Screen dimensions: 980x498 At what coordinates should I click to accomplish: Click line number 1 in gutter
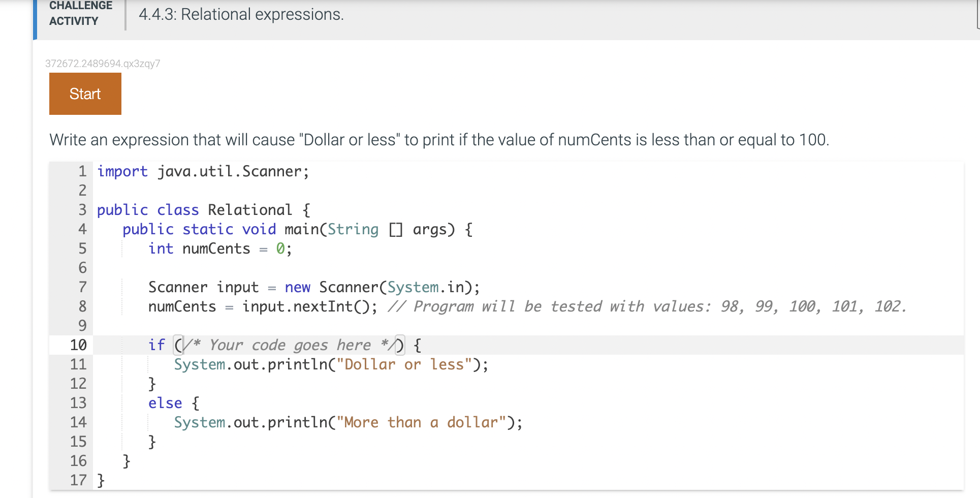click(x=82, y=171)
